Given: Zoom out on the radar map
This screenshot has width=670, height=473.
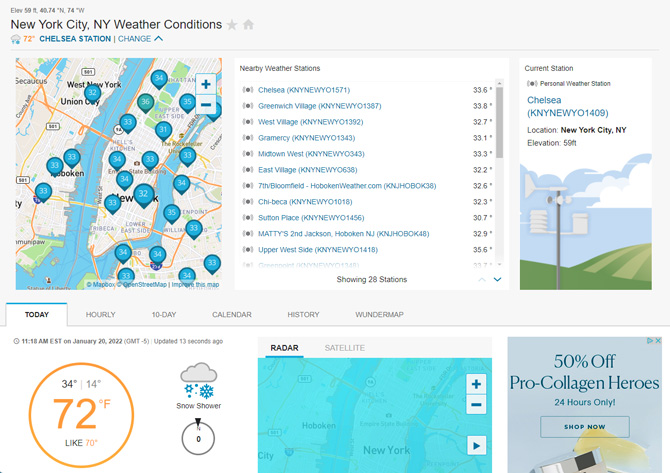Looking at the screenshot, I should (476, 404).
